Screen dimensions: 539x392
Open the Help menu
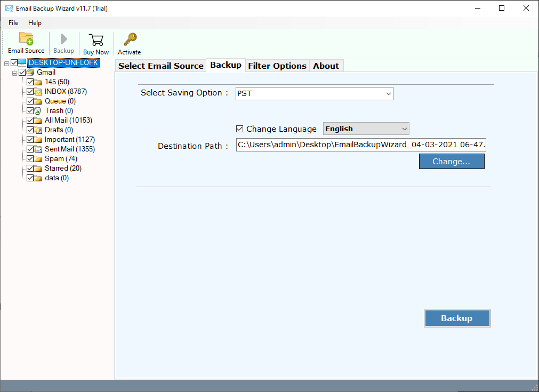tap(35, 23)
